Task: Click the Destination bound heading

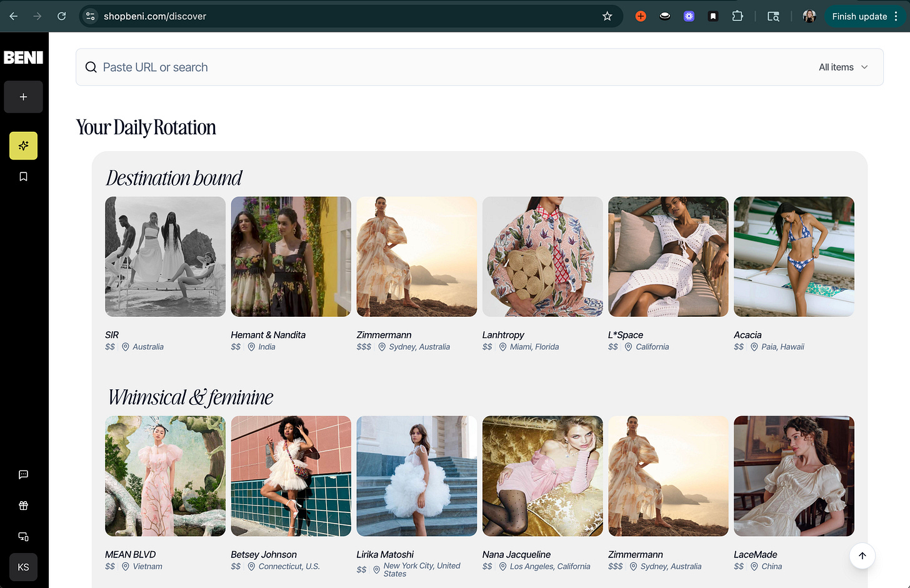Action: point(174,178)
